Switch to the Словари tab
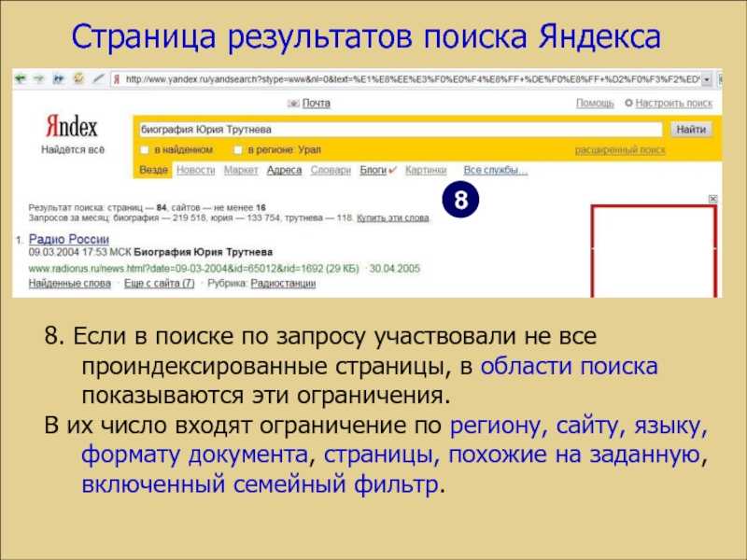The width and height of the screenshot is (747, 560). click(331, 170)
